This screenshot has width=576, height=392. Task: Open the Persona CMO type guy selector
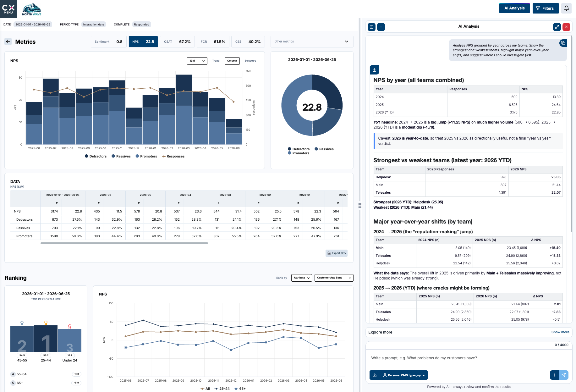tap(403, 375)
